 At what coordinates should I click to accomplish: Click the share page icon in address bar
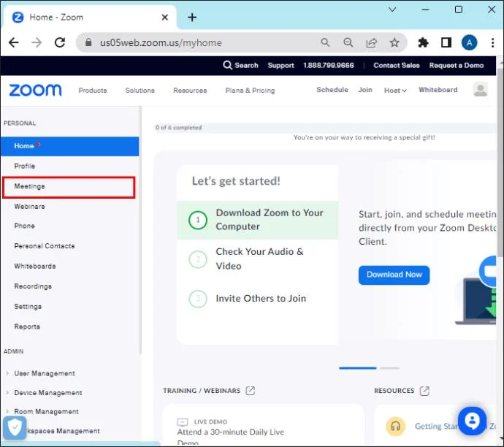click(x=371, y=42)
